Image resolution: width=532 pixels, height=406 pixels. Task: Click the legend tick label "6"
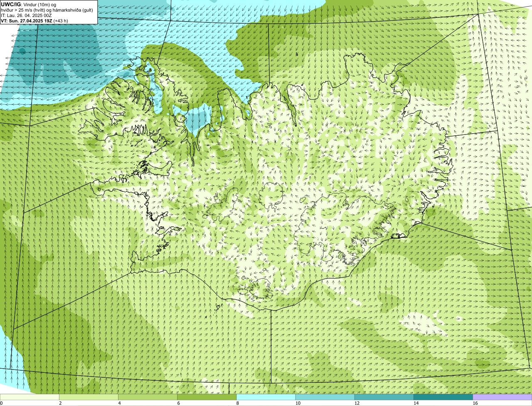[x=179, y=403]
